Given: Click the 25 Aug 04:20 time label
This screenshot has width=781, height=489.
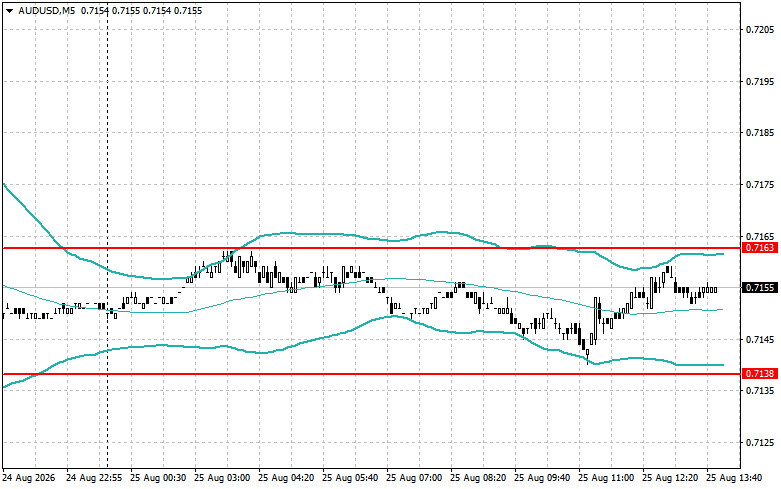Looking at the screenshot, I should click(x=286, y=478).
